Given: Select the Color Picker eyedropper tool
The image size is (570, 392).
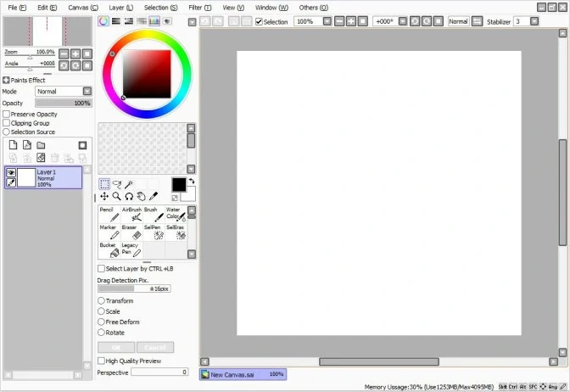Looking at the screenshot, I should pos(154,196).
